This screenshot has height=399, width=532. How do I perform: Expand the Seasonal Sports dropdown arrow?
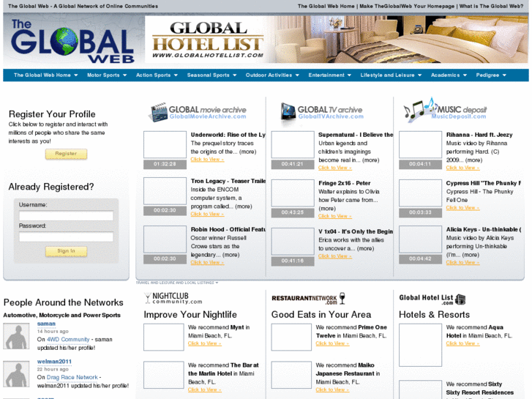[234, 75]
